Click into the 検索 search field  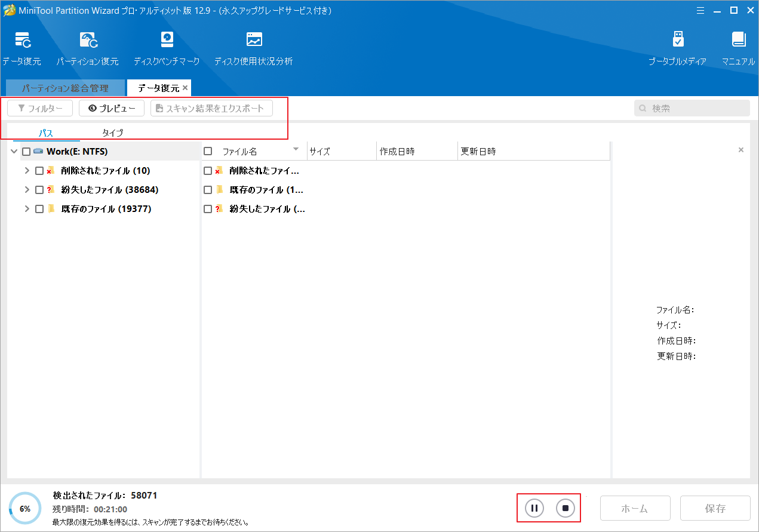click(x=692, y=108)
